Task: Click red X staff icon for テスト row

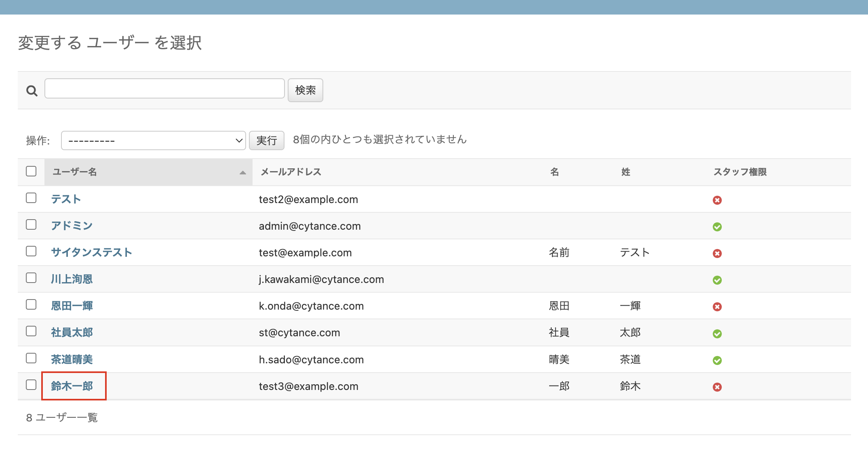Action: tap(717, 200)
